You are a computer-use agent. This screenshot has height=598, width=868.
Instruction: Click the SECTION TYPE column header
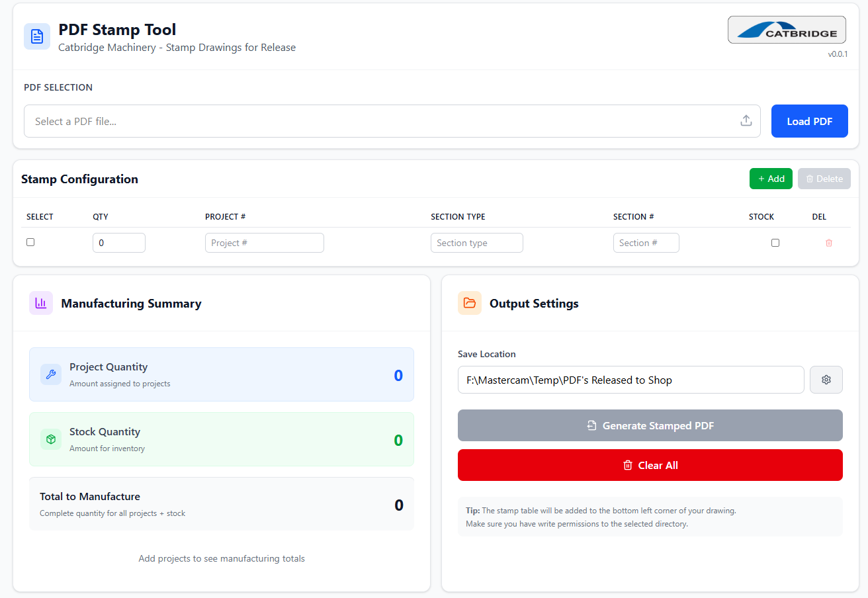point(458,217)
